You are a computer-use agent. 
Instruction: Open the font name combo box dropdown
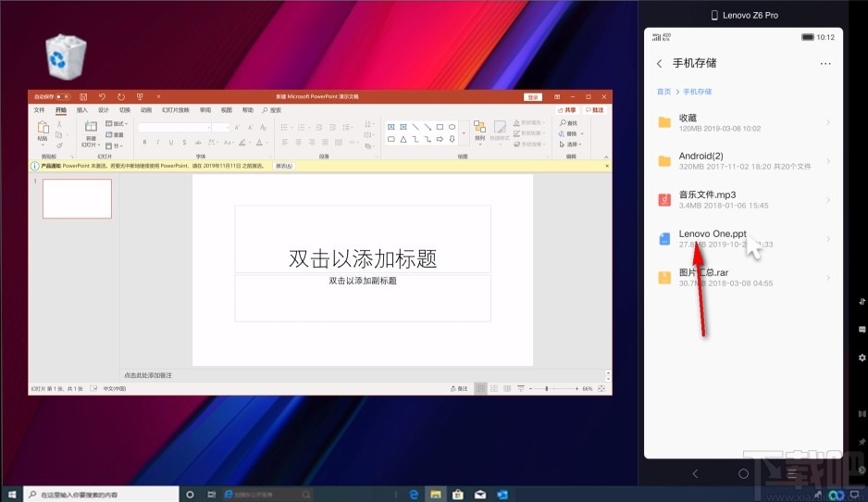(209, 128)
